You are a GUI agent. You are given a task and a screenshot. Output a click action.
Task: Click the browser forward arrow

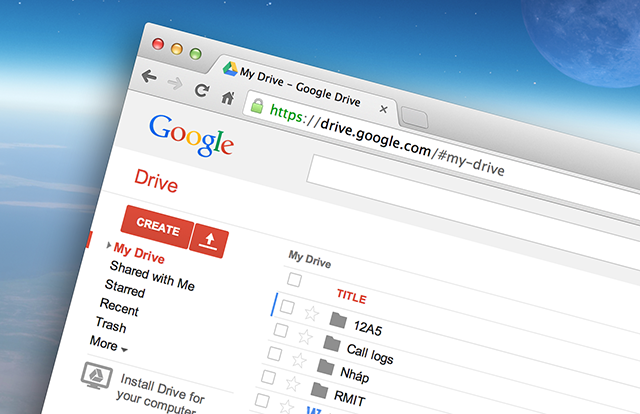175,83
